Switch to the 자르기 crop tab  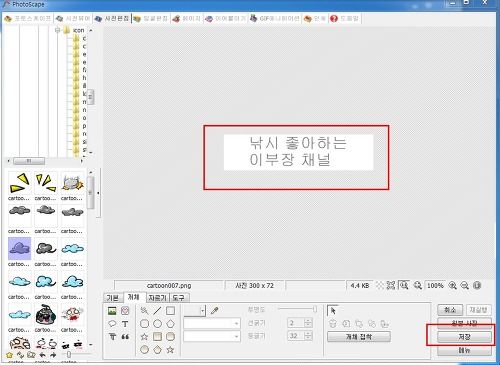click(157, 297)
